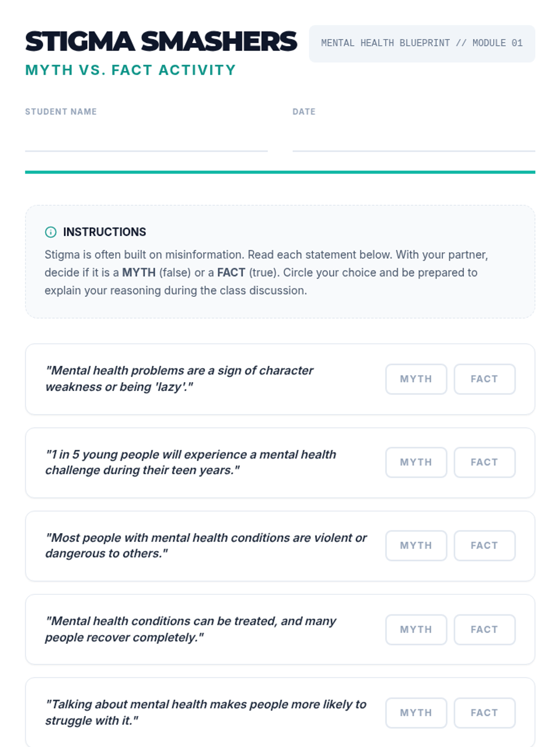Click the "1 in 5 young people" statement text
This screenshot has width=560, height=747.
click(x=190, y=462)
